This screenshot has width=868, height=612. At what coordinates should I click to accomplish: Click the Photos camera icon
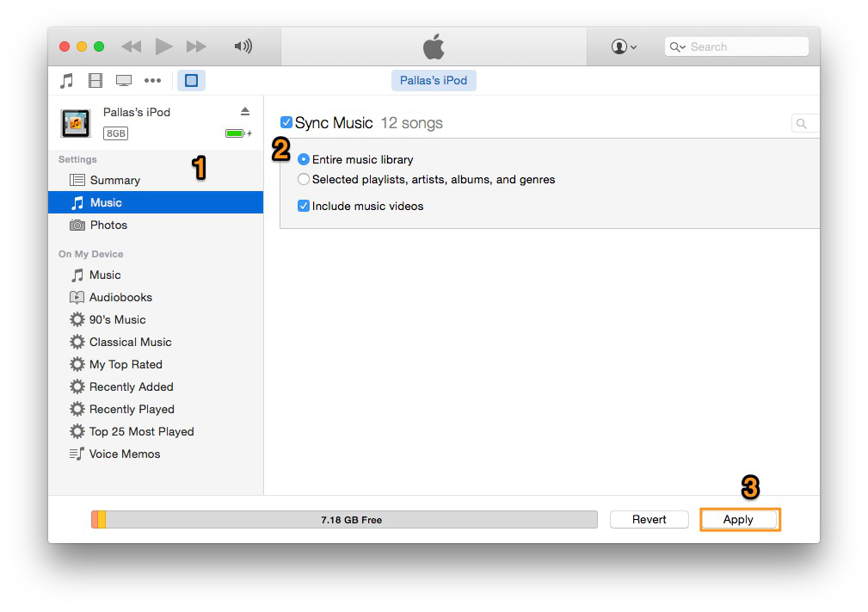77,225
